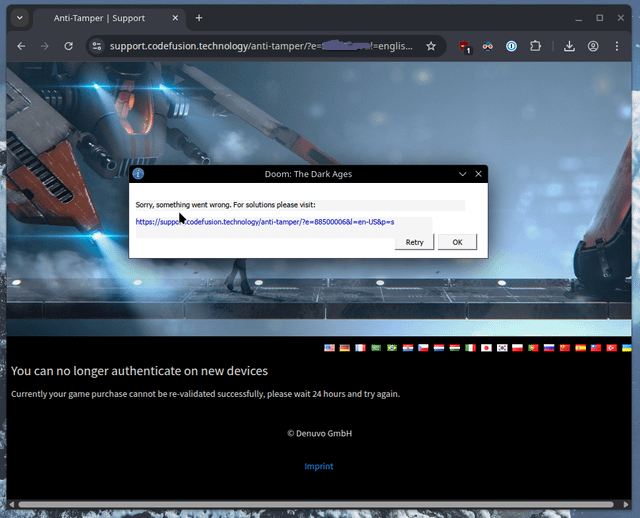Screen dimensions: 640x518
Task: Select the German flag language
Action: point(345,348)
